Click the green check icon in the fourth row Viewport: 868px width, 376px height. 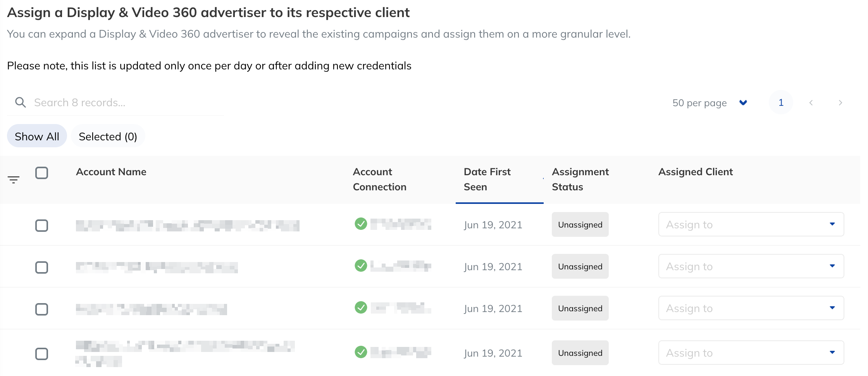[x=361, y=352]
